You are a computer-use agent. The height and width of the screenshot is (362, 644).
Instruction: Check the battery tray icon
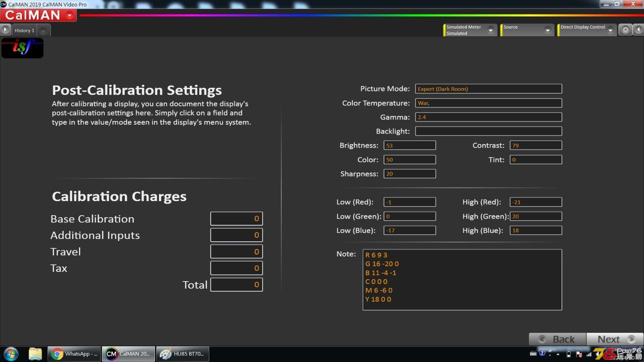click(569, 354)
